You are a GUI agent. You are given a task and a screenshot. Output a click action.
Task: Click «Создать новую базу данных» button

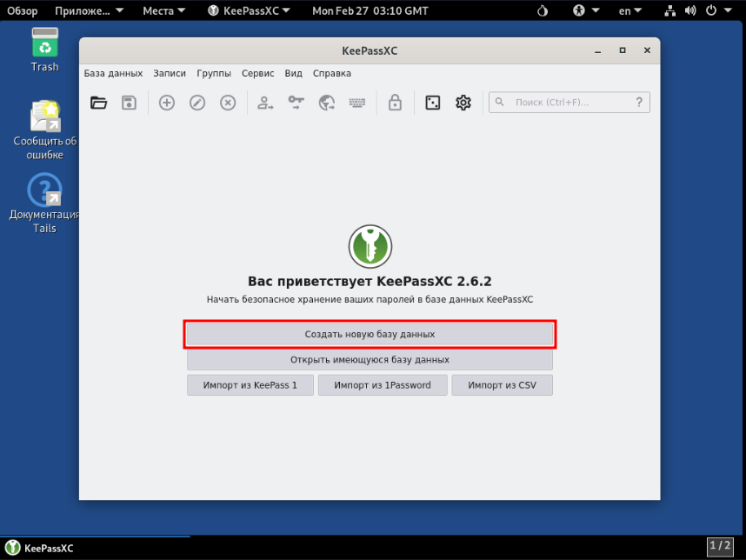click(370, 334)
